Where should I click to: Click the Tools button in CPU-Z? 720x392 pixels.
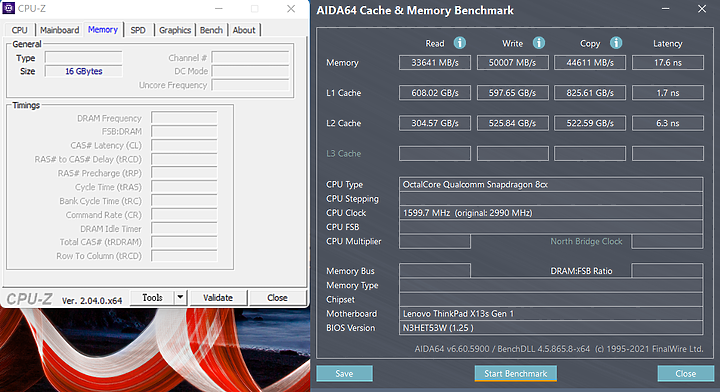pos(152,297)
